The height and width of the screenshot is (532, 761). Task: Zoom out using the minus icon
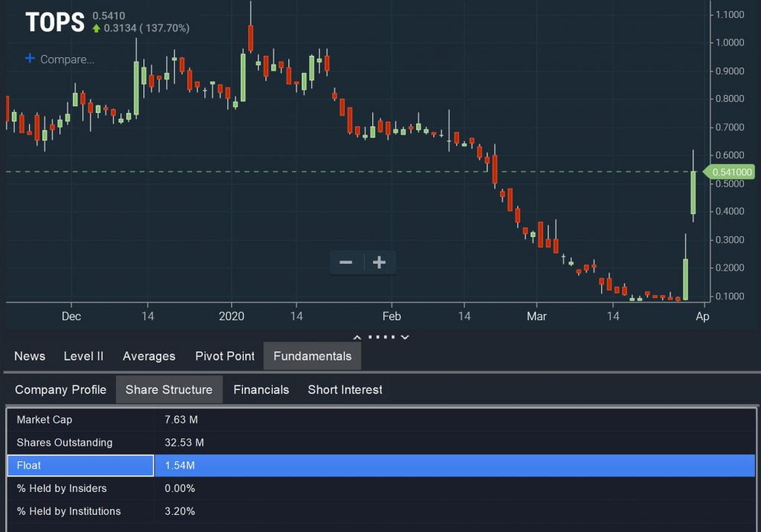coord(346,262)
